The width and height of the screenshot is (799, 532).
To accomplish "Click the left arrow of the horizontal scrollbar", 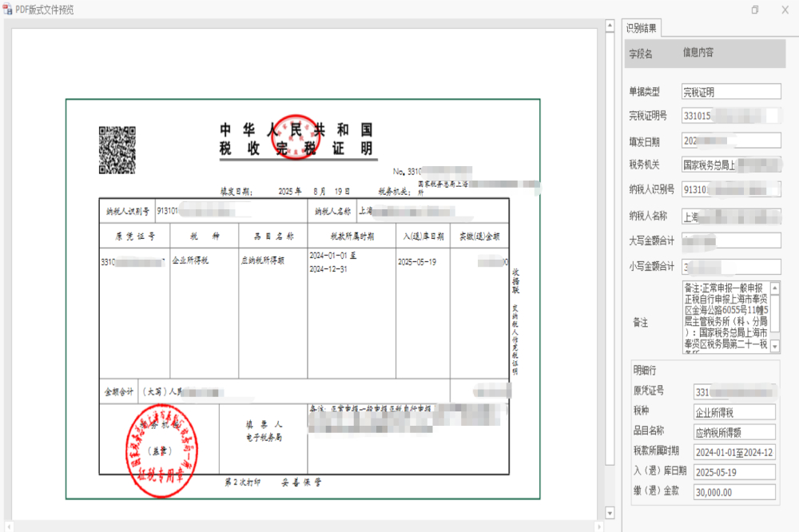I will (8, 527).
